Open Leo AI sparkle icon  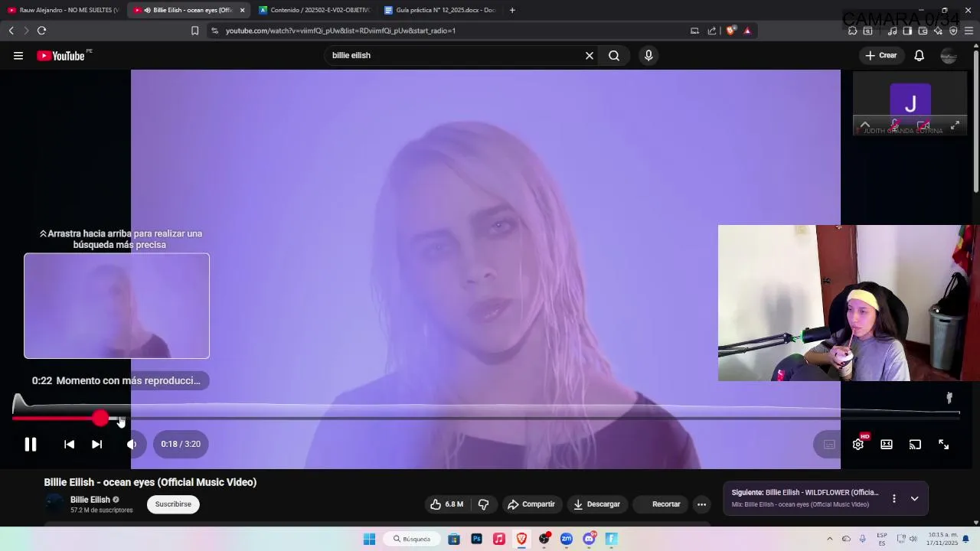click(x=938, y=31)
